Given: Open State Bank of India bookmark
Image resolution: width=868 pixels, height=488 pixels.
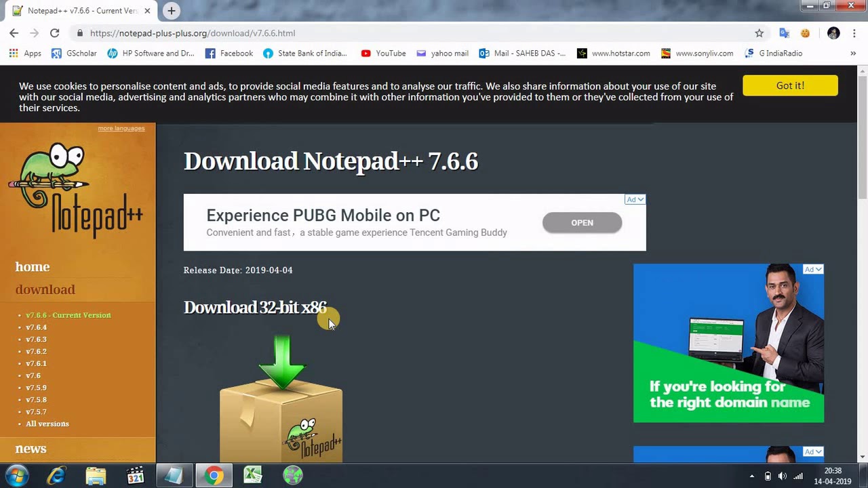Looking at the screenshot, I should (x=305, y=54).
